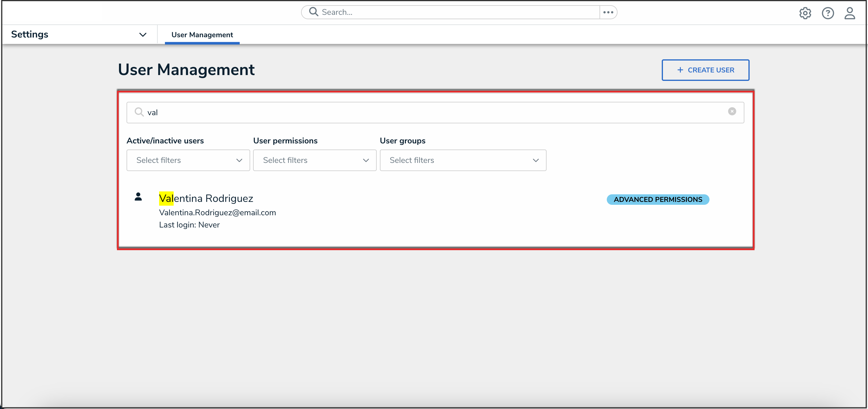This screenshot has height=409, width=868.
Task: Clear the 'val' user search text
Action: 732,111
